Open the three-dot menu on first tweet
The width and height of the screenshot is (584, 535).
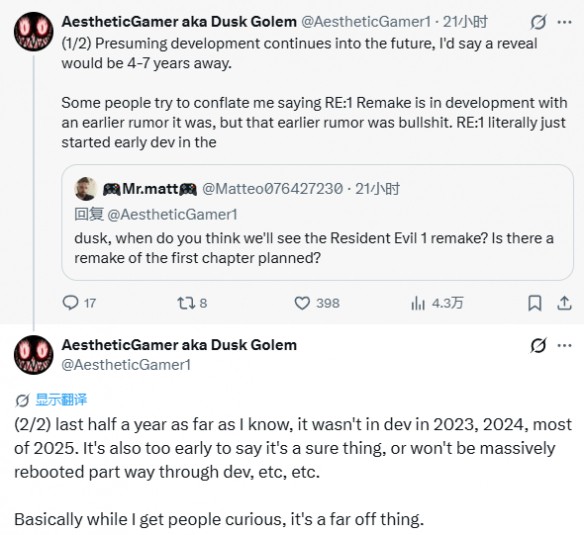pyautogui.click(x=565, y=22)
